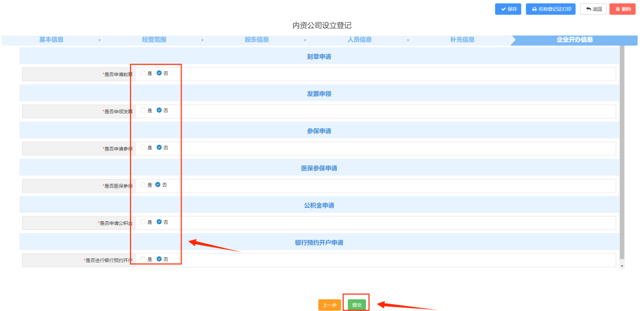Click the 保存 save button
The height and width of the screenshot is (311, 644).
click(x=508, y=9)
